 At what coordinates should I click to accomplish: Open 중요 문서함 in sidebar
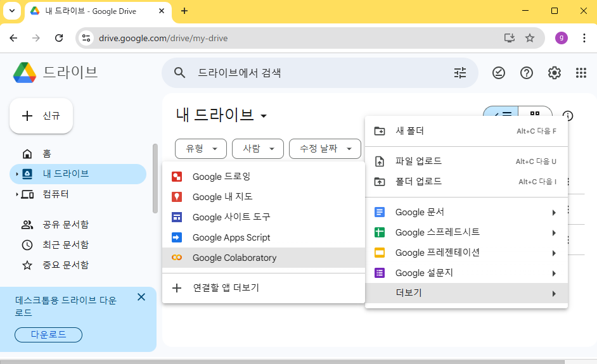[78, 265]
